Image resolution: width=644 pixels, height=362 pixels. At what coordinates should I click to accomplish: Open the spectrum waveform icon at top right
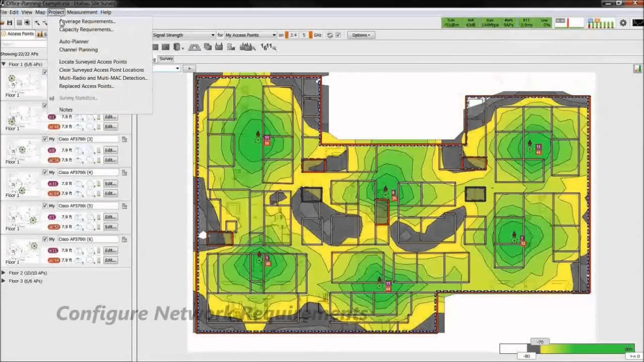(x=637, y=23)
